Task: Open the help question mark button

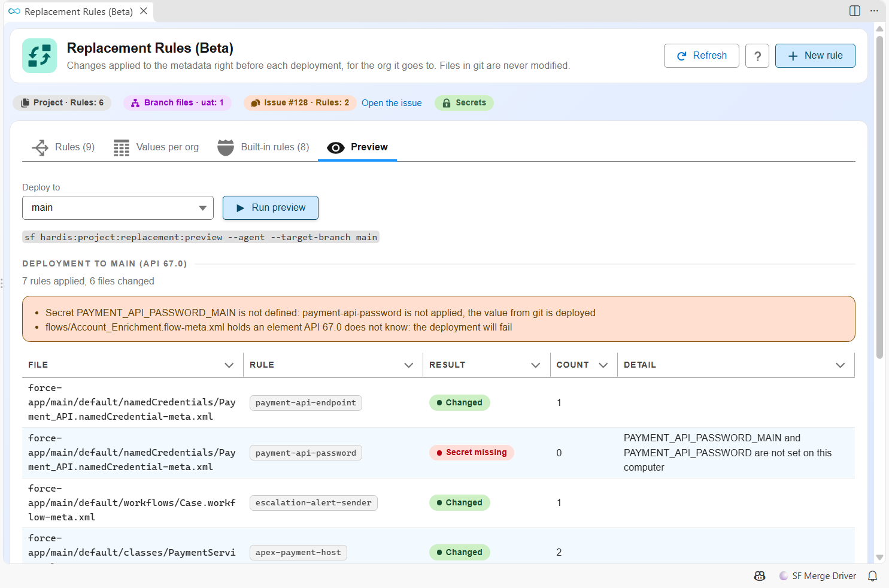Action: pos(757,56)
